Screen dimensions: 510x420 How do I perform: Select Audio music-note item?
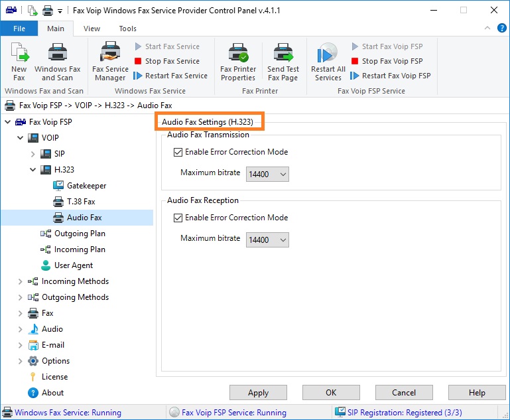tap(45, 329)
